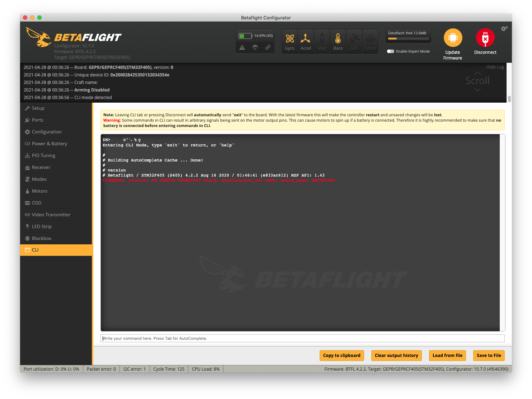The width and height of the screenshot is (532, 399).
Task: Toggle Enable Expert Mode switch
Action: pos(390,51)
